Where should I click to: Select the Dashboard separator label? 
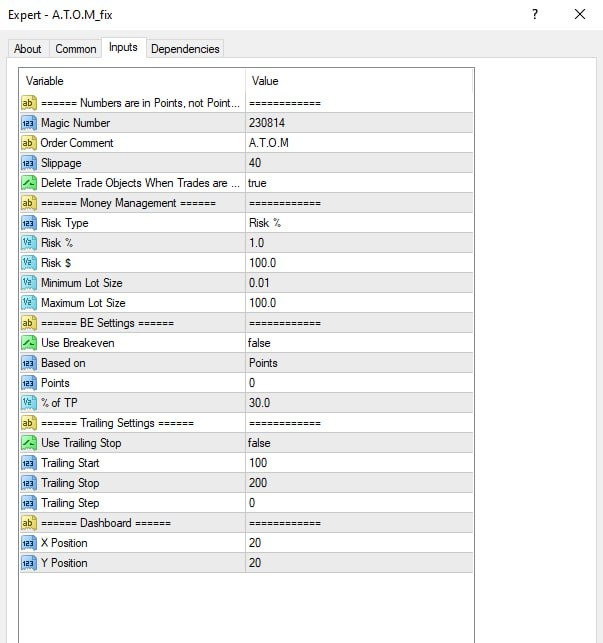[x=106, y=523]
